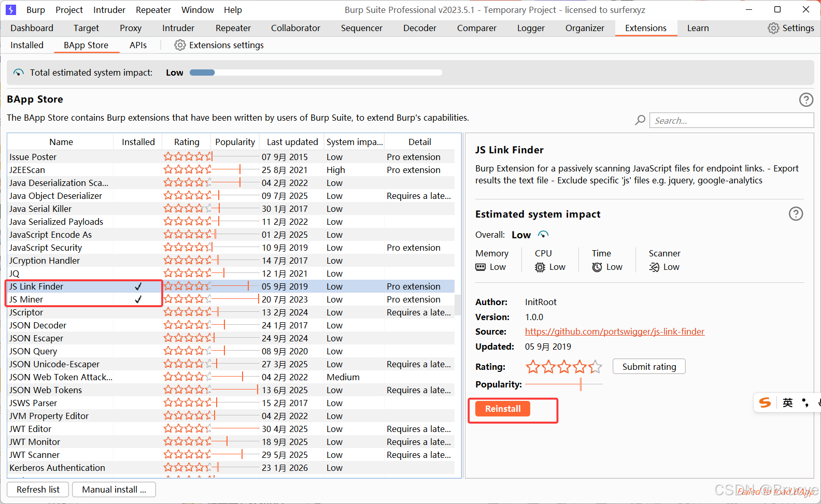Click the first rating star in details
Screen dimensions: 821x504
click(x=533, y=367)
